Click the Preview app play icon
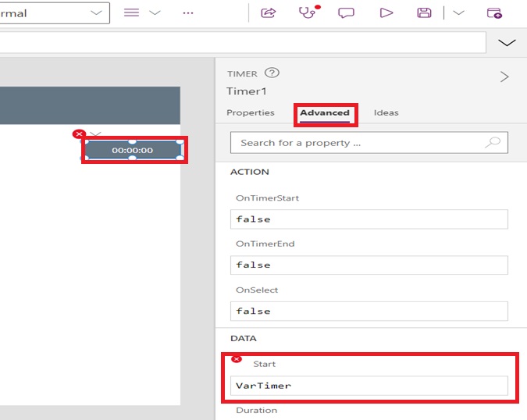527x420 pixels. tap(386, 12)
